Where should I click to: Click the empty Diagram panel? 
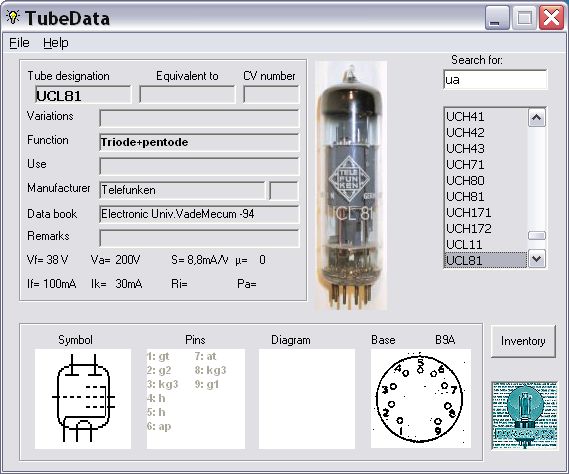pyautogui.click(x=307, y=399)
